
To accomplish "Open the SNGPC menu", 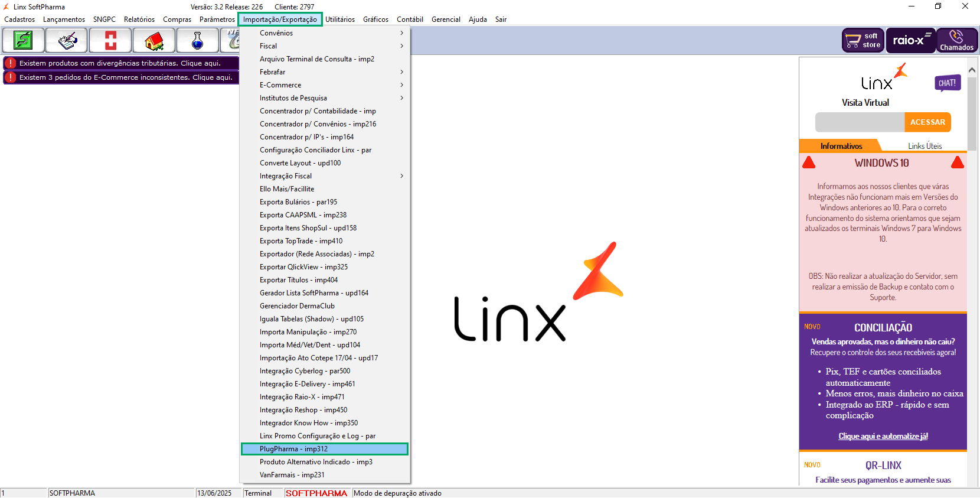I will point(104,19).
